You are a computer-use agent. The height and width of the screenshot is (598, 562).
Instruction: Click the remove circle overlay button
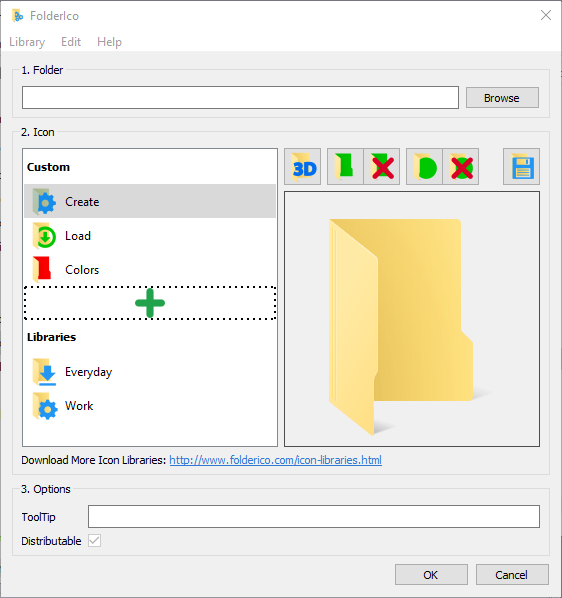(461, 167)
